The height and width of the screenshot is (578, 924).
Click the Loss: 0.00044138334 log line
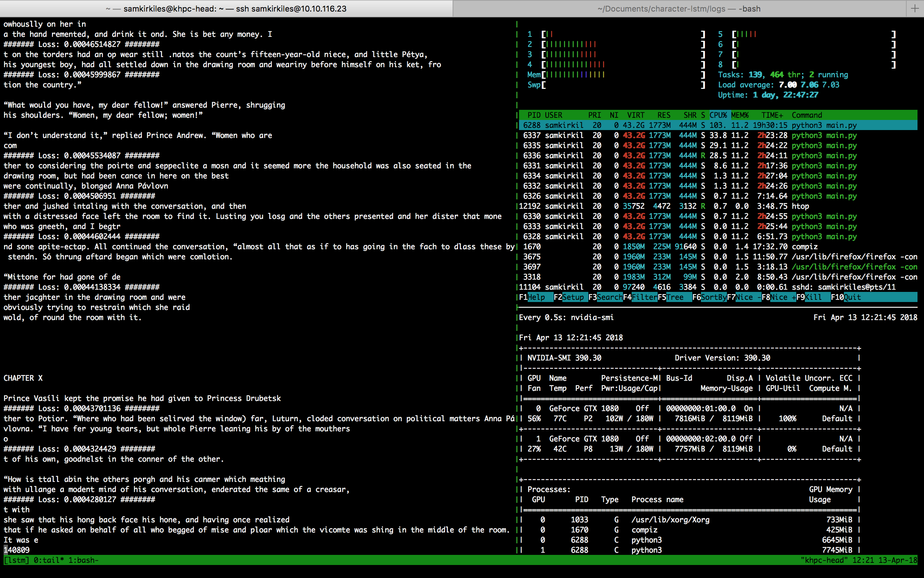(81, 287)
